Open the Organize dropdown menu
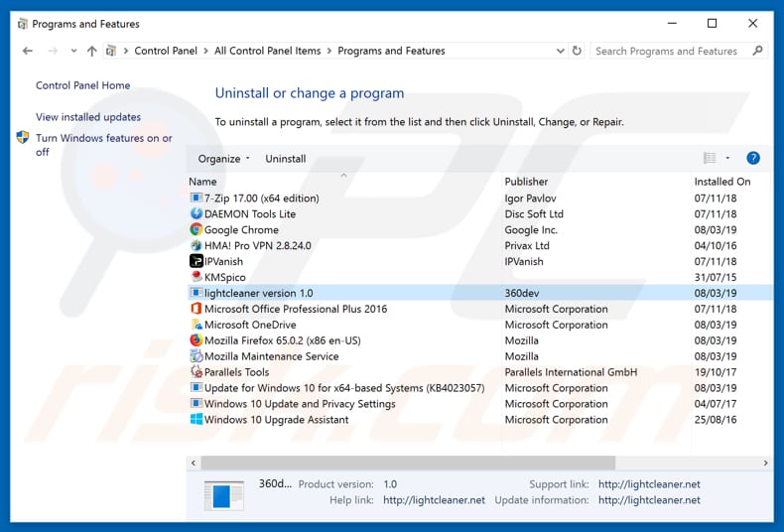This screenshot has height=532, width=784. pyautogui.click(x=223, y=159)
